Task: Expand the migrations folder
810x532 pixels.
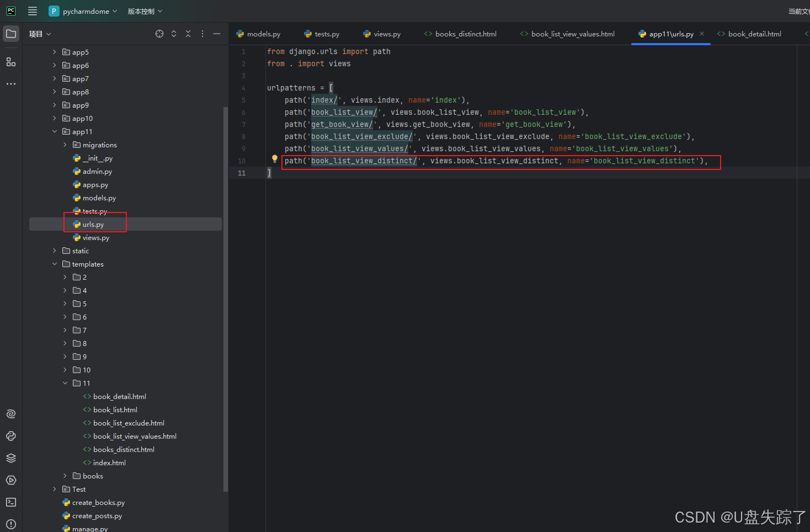Action: click(x=65, y=145)
